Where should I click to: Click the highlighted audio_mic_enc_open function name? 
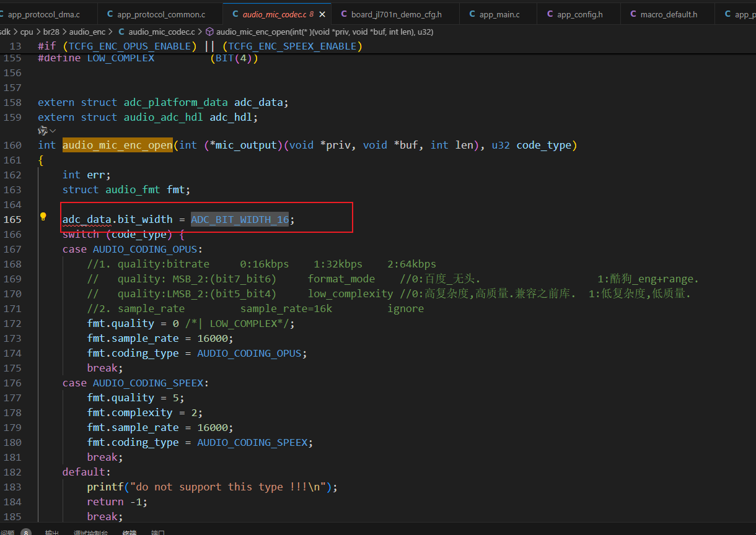coord(118,145)
